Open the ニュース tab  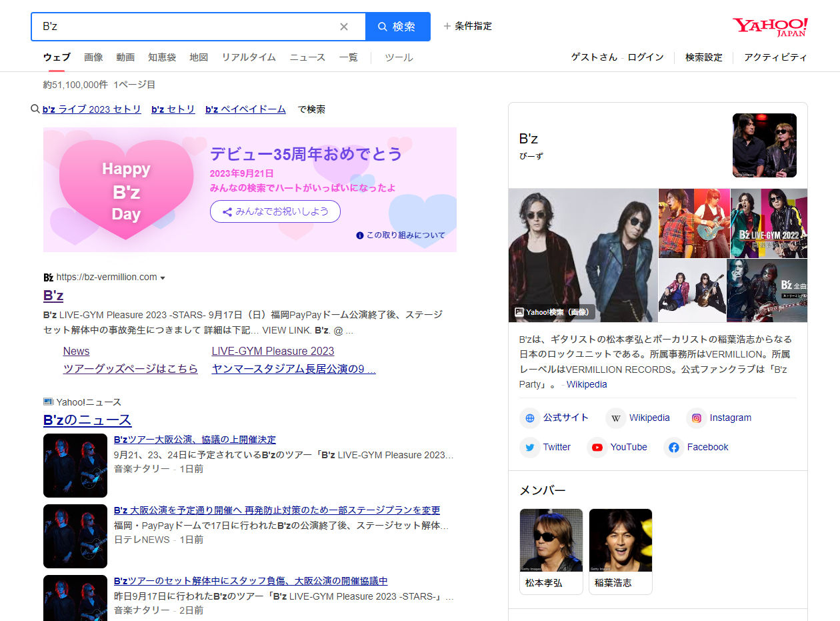[307, 57]
